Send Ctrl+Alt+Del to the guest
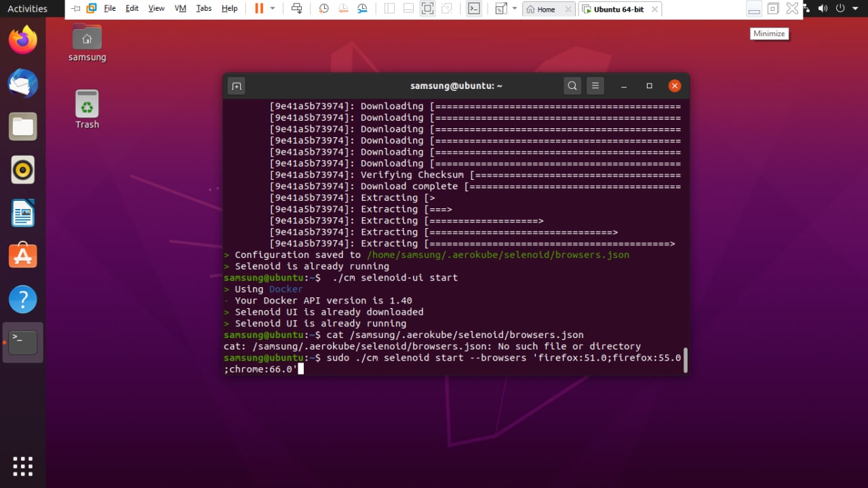This screenshot has height=488, width=868. [x=296, y=9]
